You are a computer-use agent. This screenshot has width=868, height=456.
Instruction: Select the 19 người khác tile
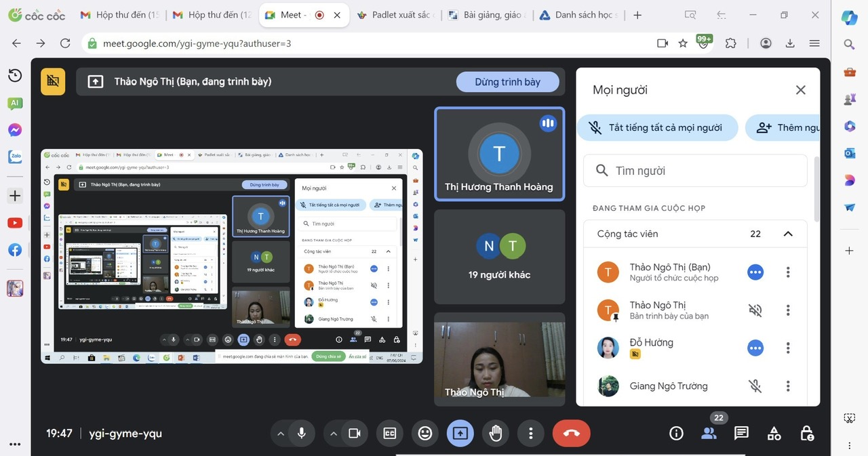coord(499,257)
